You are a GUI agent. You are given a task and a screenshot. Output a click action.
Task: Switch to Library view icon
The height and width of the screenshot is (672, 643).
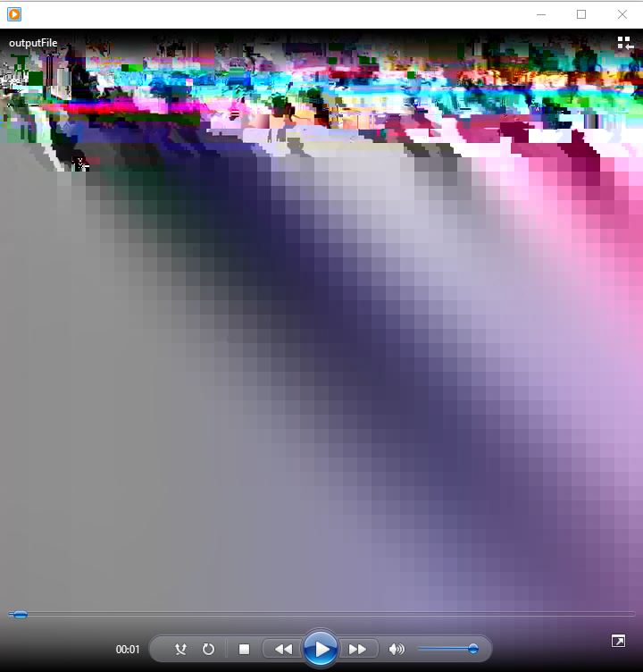point(625,43)
